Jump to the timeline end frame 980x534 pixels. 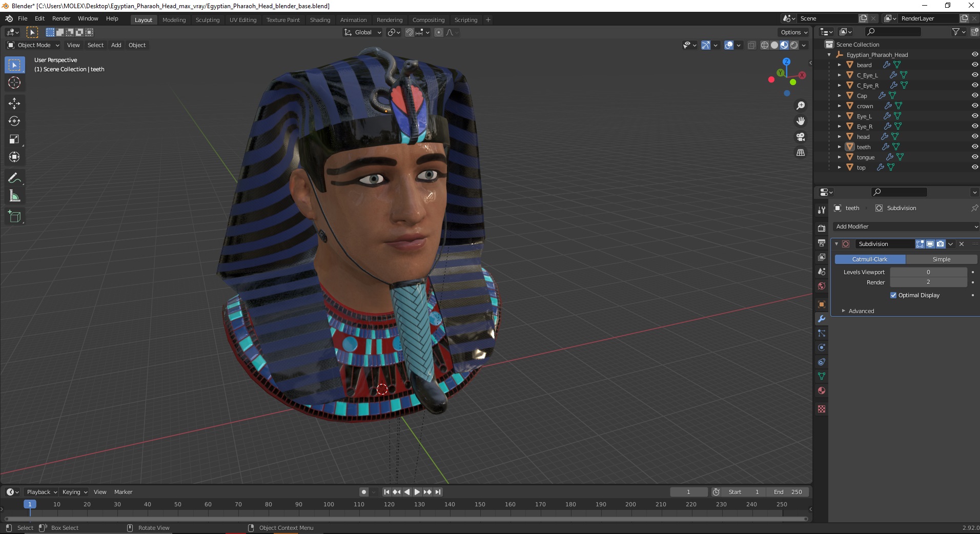point(438,492)
